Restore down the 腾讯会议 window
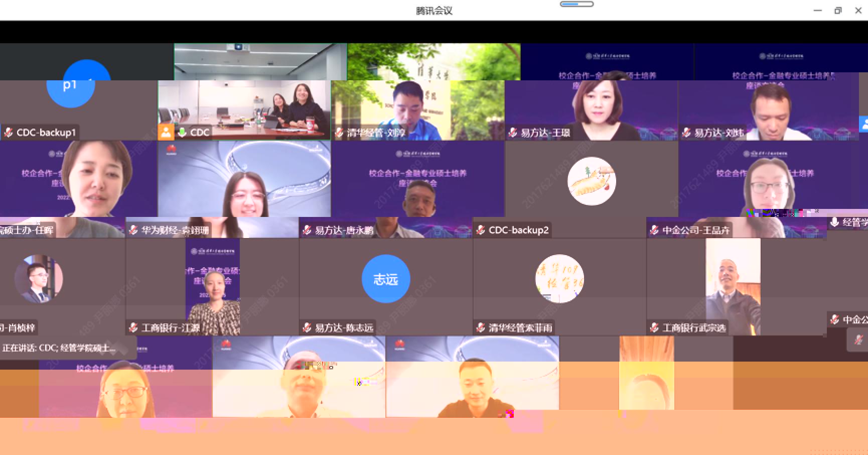Viewport: 868px width, 455px height. (x=838, y=11)
